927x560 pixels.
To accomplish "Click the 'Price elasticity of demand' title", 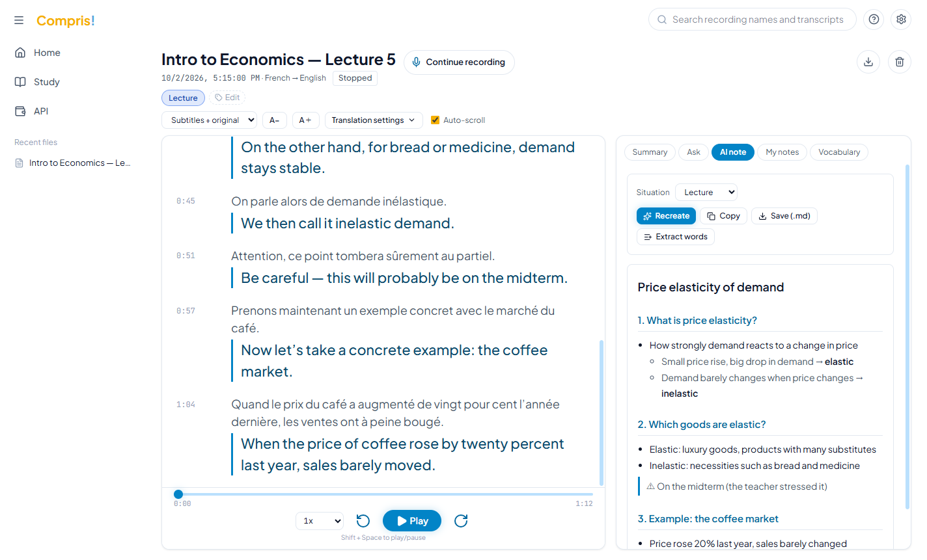I will click(711, 287).
